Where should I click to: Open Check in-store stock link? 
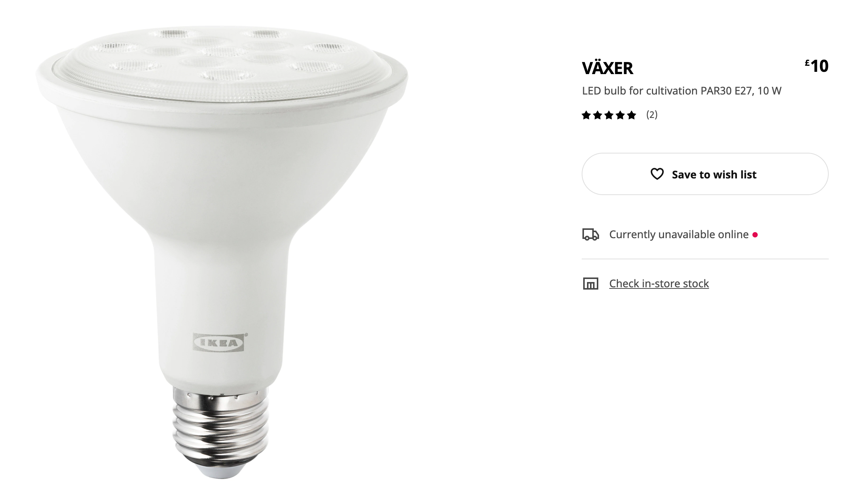coord(659,284)
